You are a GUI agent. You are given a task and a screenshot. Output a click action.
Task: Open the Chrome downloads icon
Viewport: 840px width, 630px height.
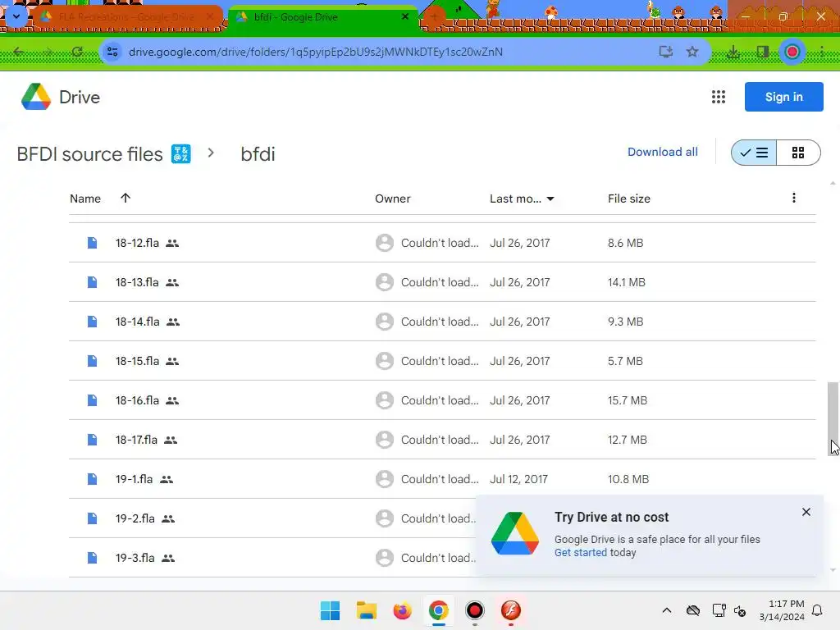click(x=733, y=52)
